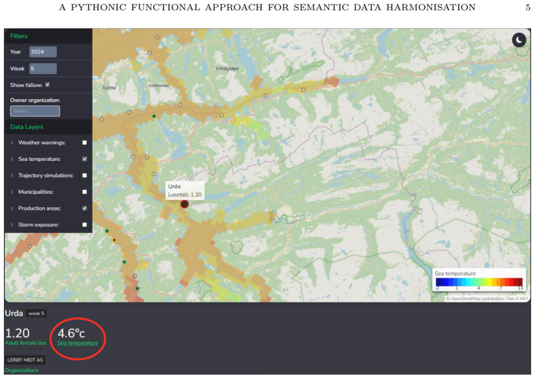Open the Sea temperature link below 4.6°c
Image resolution: width=535 pixels, height=392 pixels.
(x=77, y=343)
